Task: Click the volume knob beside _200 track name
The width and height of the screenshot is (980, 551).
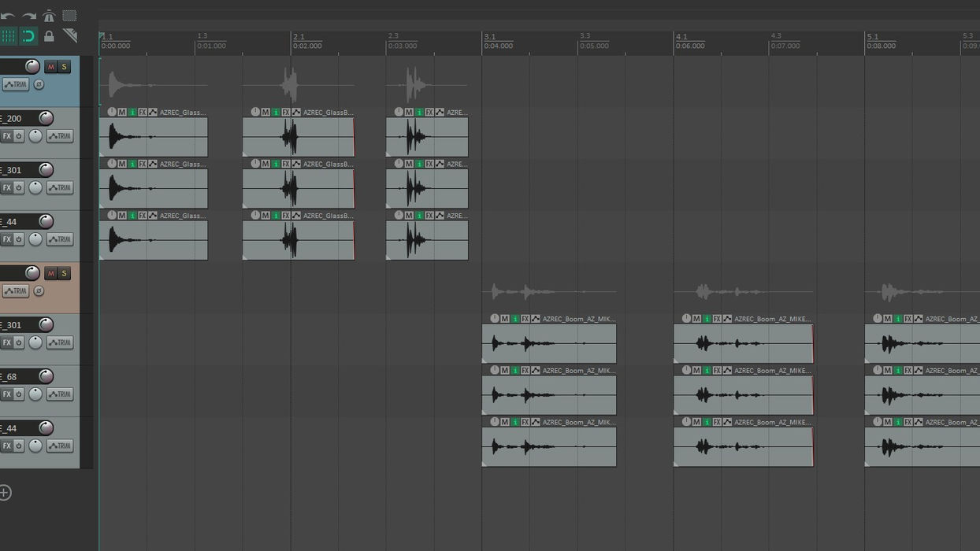Action: pyautogui.click(x=46, y=118)
